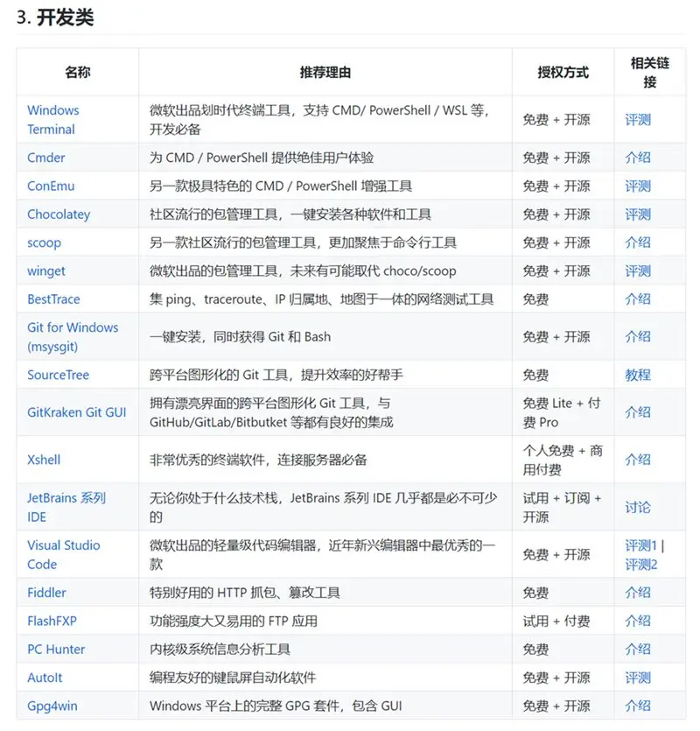Open the Gpg4win link
The height and width of the screenshot is (731, 700).
[x=52, y=706]
